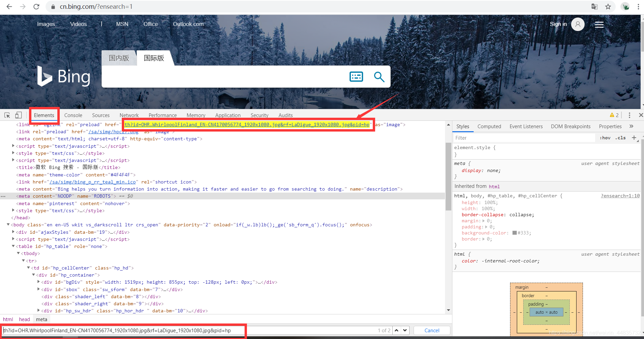The width and height of the screenshot is (644, 339).
Task: Toggle the .cls class editor
Action: (x=620, y=138)
